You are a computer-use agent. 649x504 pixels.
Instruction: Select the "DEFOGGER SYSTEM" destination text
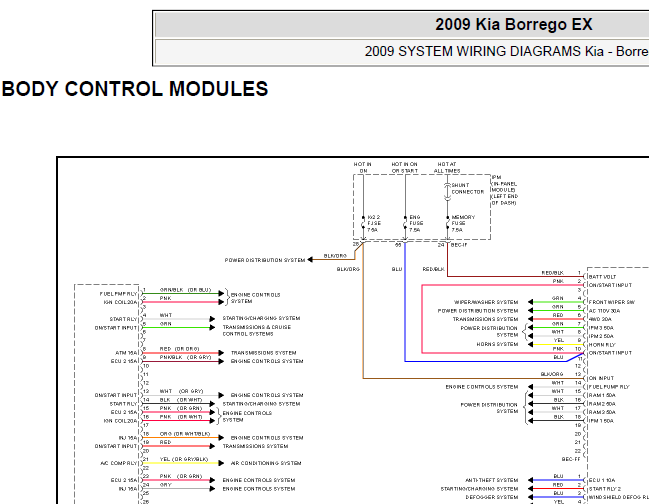click(492, 497)
